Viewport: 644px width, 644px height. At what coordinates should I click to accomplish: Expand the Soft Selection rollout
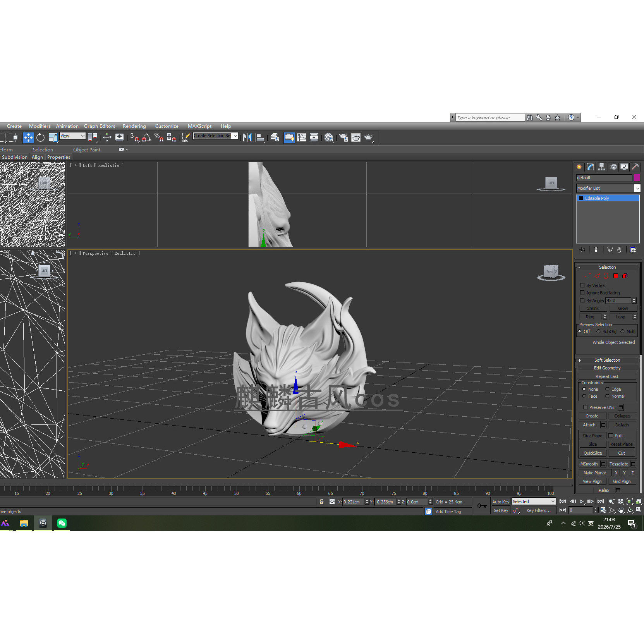point(607,360)
